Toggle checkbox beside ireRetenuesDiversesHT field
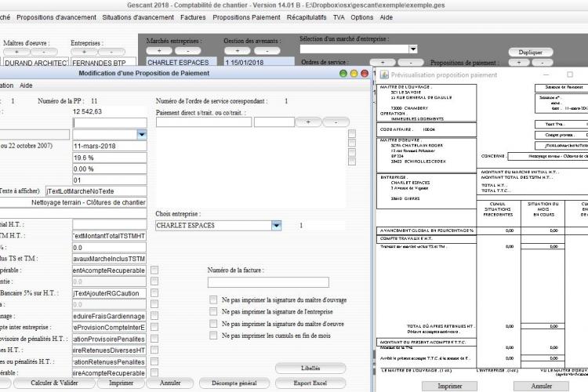The image size is (588, 392). coord(154,350)
